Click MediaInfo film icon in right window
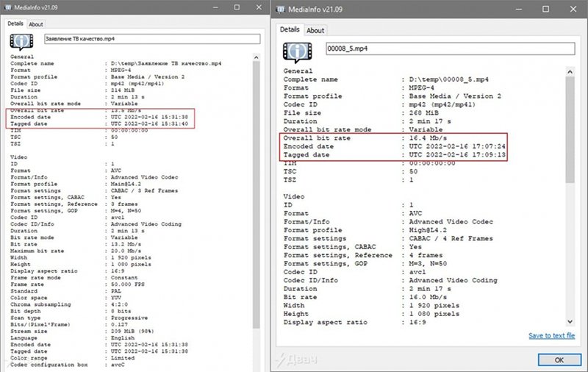The width and height of the screenshot is (588, 372). point(298,51)
